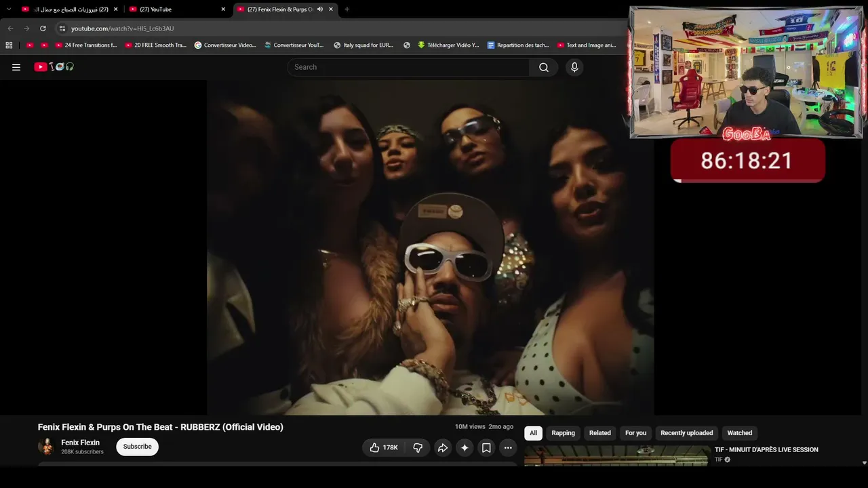Like the video with 178K thumbs-up

[x=384, y=447]
